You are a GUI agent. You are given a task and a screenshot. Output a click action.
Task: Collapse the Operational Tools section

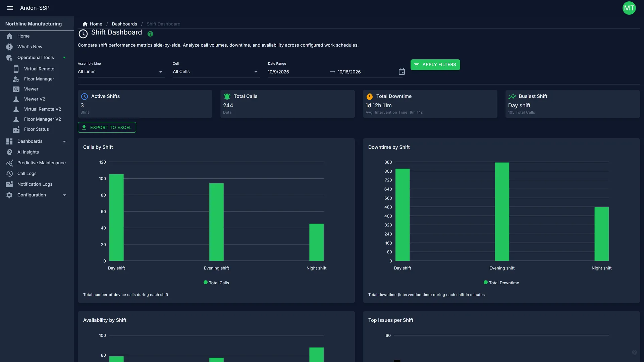(64, 58)
